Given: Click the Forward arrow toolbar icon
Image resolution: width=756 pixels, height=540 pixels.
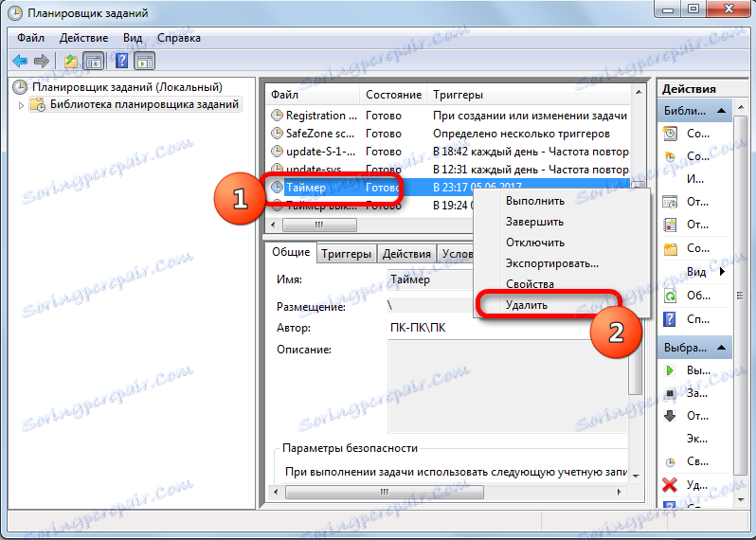Looking at the screenshot, I should 42,62.
